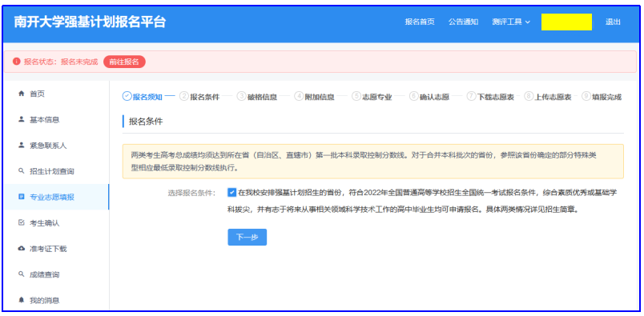Click the red 前往报名 button
Screen dimensions: 644x316
[x=124, y=62]
